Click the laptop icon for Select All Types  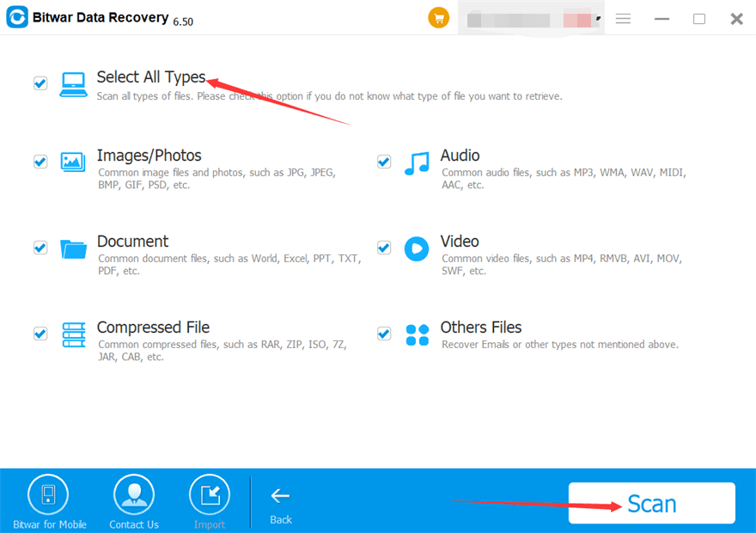coord(73,84)
